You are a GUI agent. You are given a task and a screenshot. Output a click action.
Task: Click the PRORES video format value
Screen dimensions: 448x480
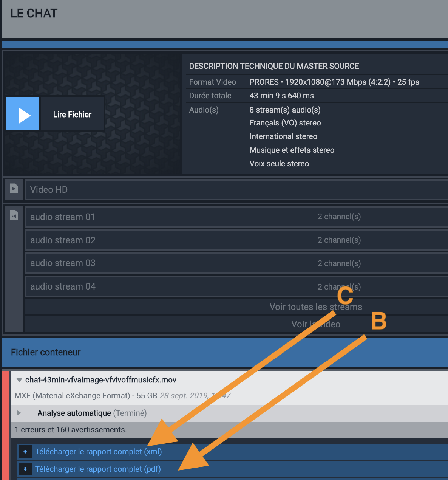pyautogui.click(x=334, y=82)
